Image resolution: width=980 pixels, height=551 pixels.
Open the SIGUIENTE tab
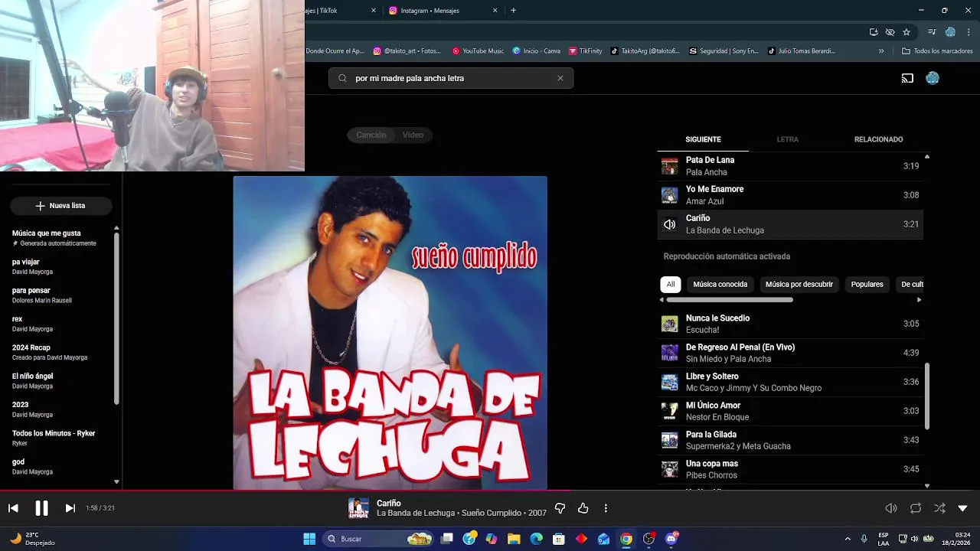pyautogui.click(x=703, y=139)
